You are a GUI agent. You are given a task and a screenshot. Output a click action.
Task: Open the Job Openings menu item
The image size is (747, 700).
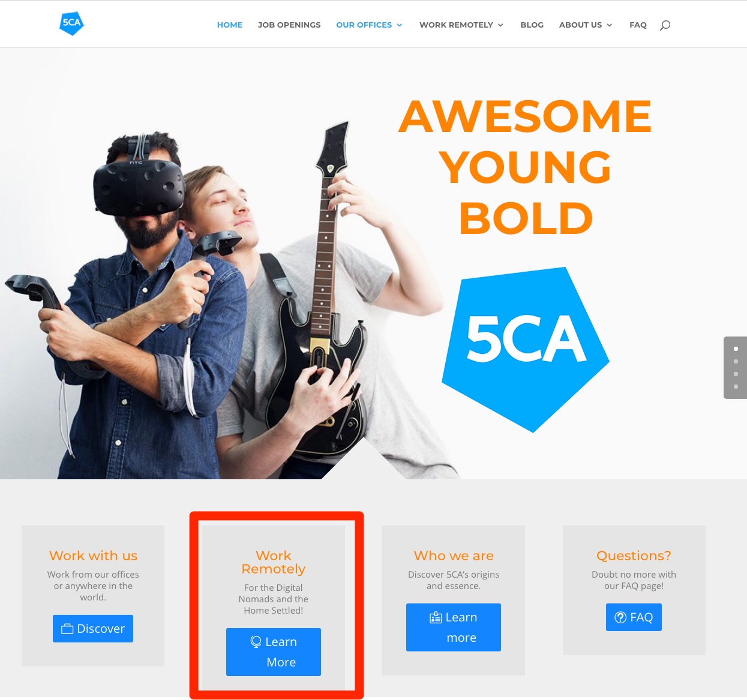289,25
